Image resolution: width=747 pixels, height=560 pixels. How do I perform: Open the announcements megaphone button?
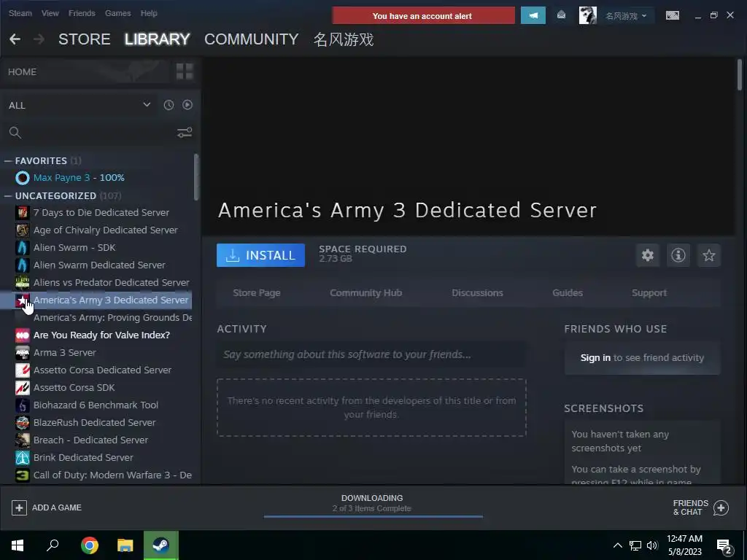pos(533,16)
